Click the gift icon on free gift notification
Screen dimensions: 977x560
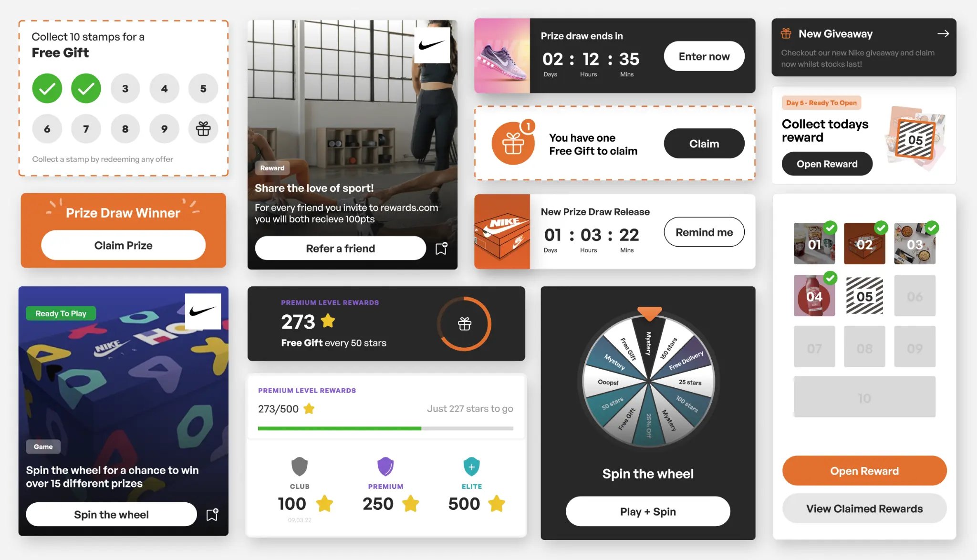click(513, 143)
